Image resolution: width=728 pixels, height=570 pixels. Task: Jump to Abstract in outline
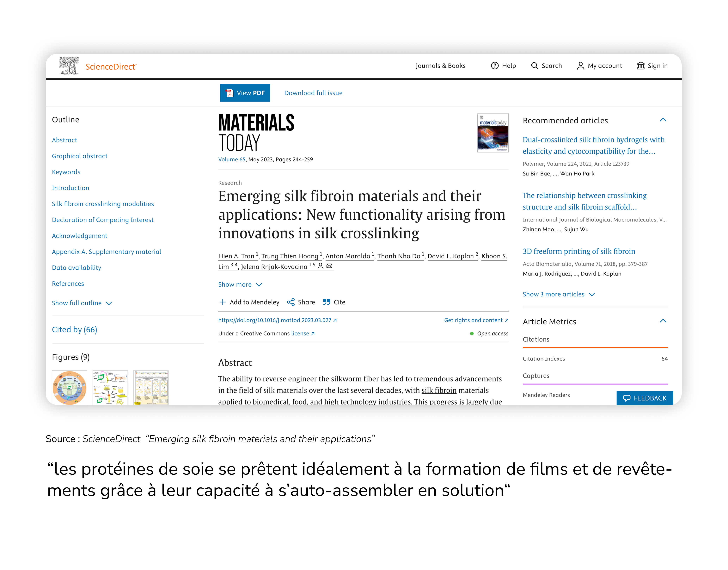tap(64, 140)
